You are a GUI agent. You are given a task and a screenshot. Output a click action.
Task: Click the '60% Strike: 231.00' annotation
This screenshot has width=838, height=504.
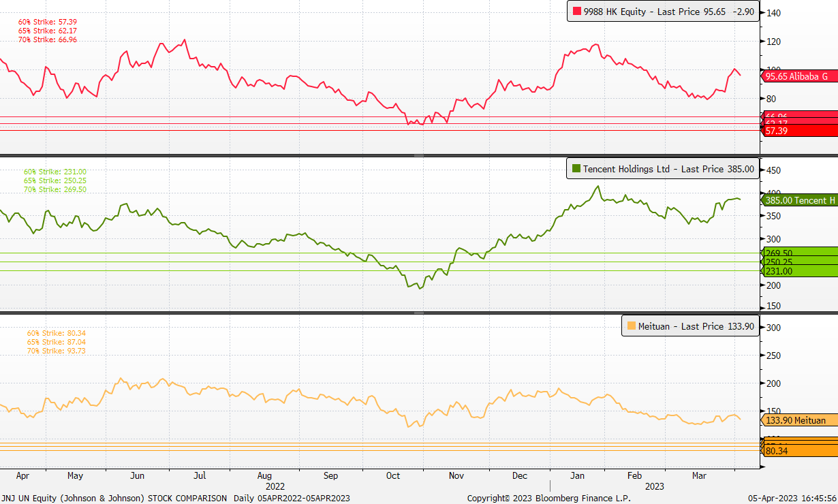tap(55, 172)
